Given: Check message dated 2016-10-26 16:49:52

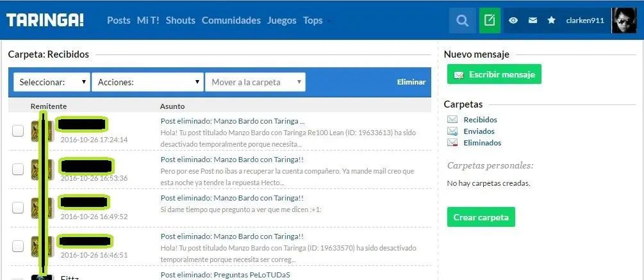Looking at the screenshot, I should 18,208.
